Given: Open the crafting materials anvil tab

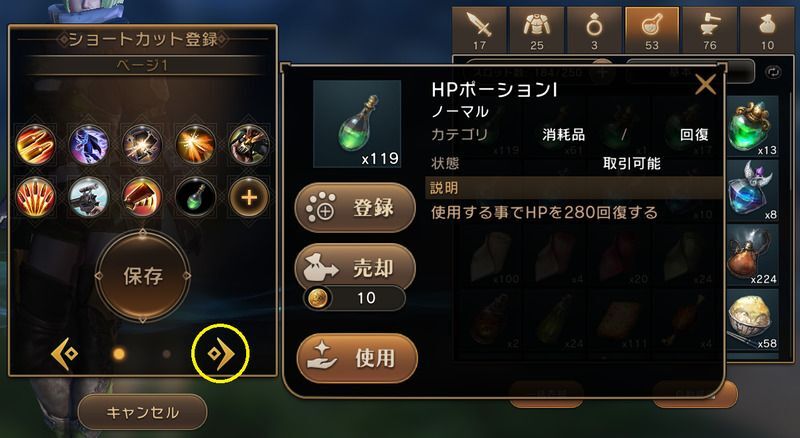Looking at the screenshot, I should click(x=710, y=30).
